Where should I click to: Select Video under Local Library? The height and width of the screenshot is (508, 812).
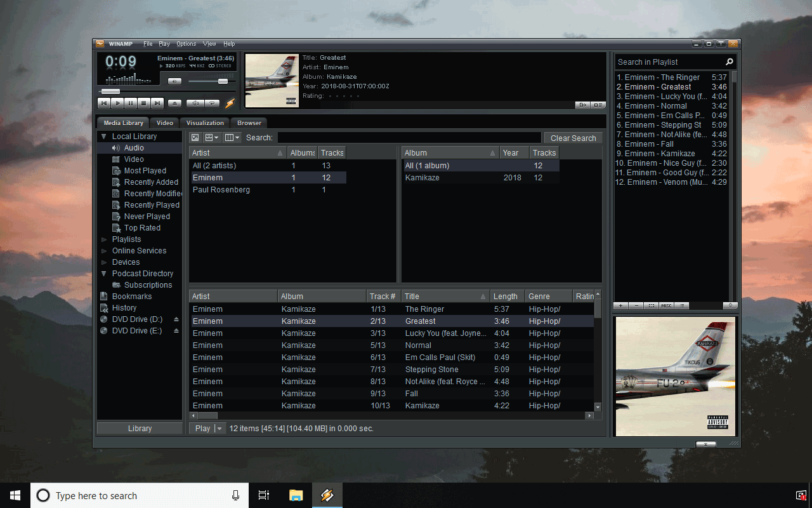point(134,159)
